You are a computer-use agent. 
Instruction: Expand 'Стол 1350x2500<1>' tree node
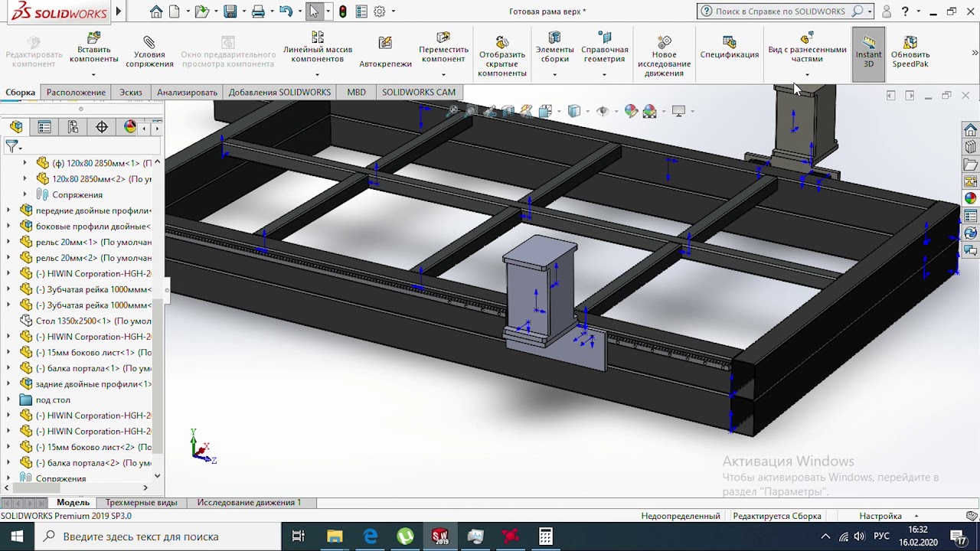tap(8, 321)
